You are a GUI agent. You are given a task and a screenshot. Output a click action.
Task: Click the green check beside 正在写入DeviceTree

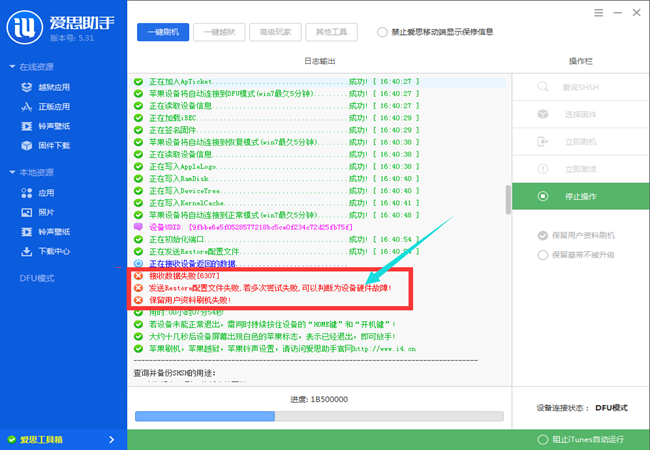[138, 191]
